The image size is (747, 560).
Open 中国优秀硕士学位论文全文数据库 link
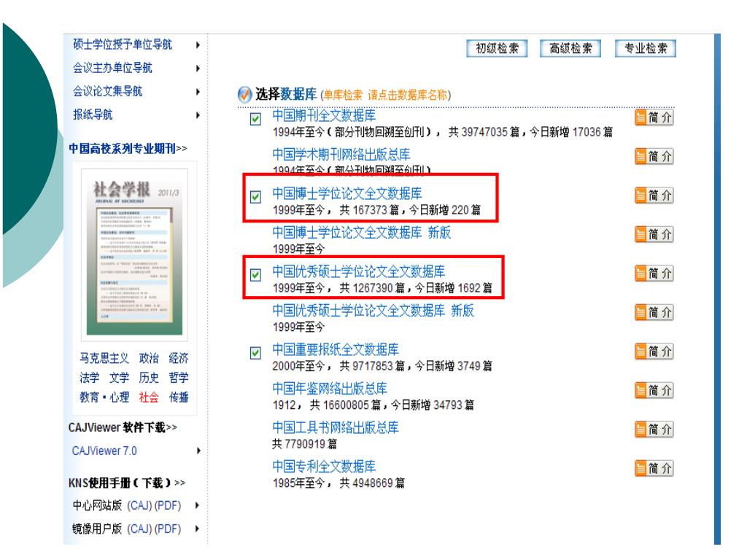pyautogui.click(x=359, y=272)
